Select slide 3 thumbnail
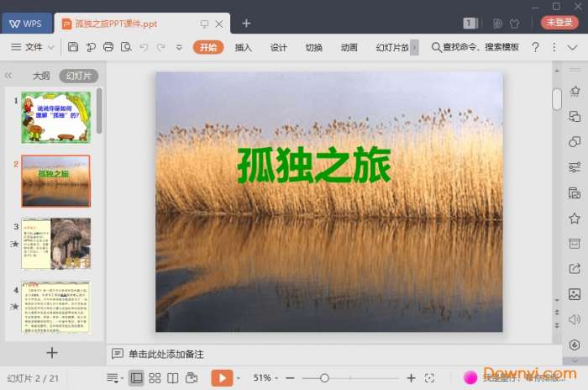The height and width of the screenshot is (390, 588). tap(56, 244)
